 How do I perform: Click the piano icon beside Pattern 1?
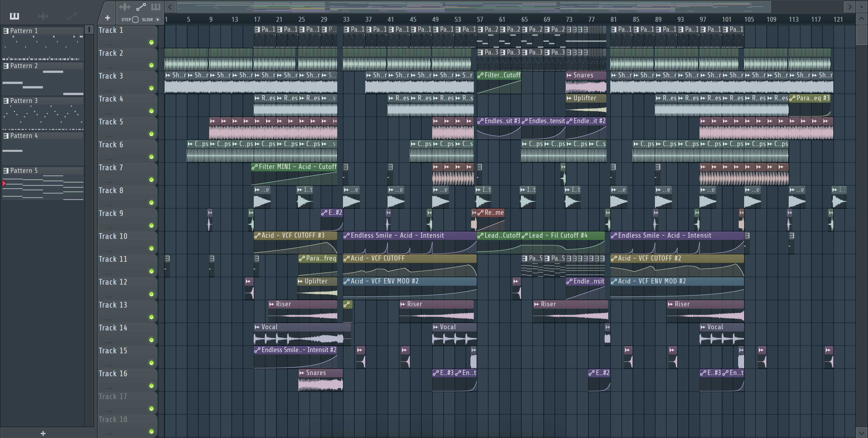tap(6, 31)
